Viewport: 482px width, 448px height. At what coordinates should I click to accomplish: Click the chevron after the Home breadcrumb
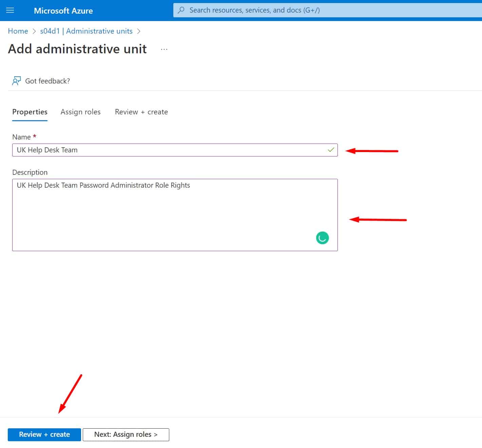34,31
